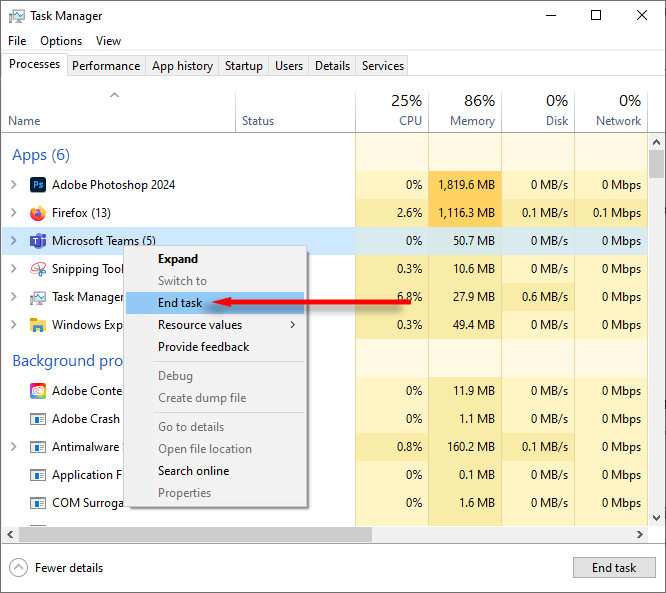The height and width of the screenshot is (593, 666).
Task: Click the horizontal scrollbar right arrow
Action: (x=640, y=535)
